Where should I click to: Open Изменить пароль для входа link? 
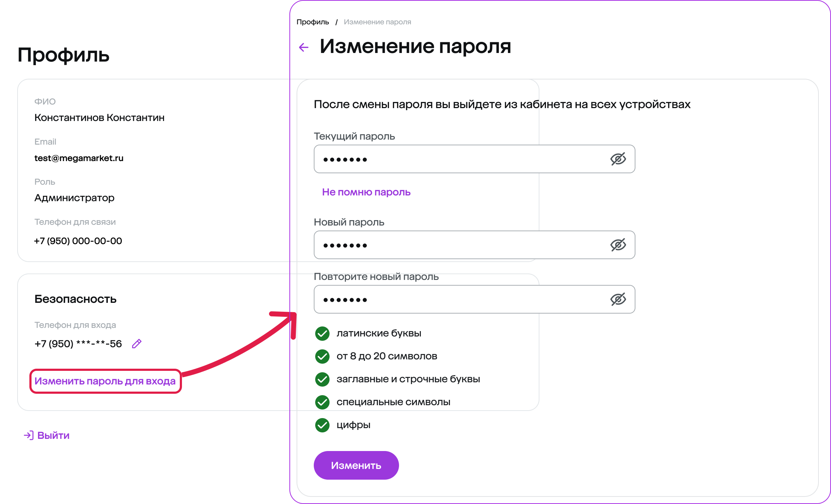(x=105, y=381)
